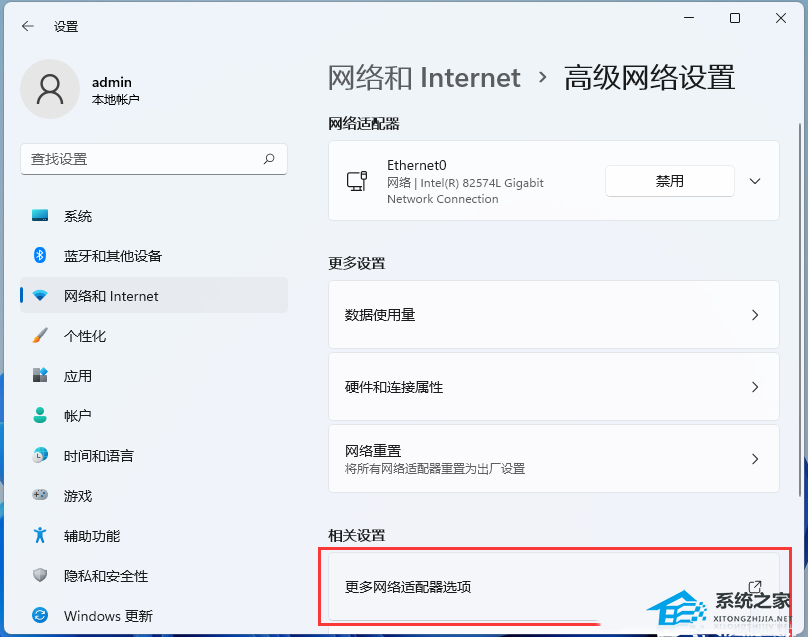Open the 硬件和连接属性 row
The image size is (808, 637).
[553, 387]
